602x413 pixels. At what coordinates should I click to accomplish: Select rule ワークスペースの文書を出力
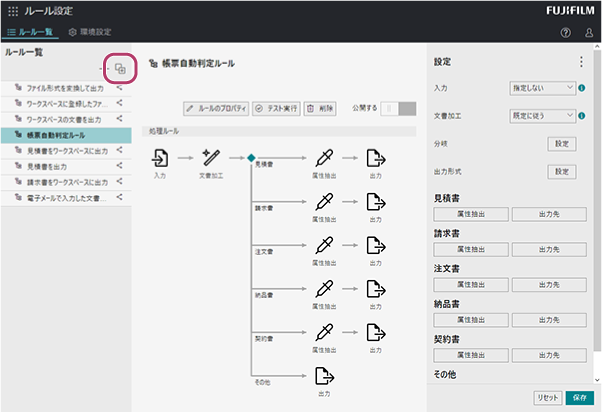coord(66,119)
